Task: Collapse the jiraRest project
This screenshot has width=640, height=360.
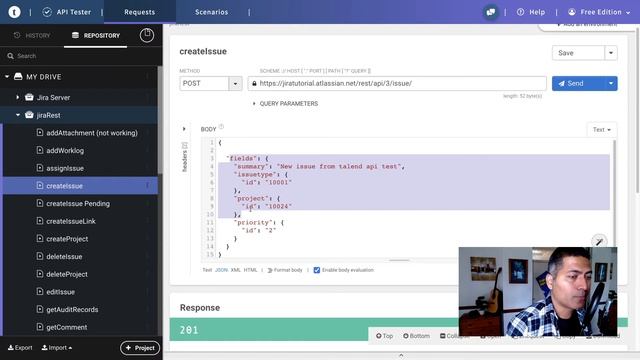Action: tap(18, 115)
